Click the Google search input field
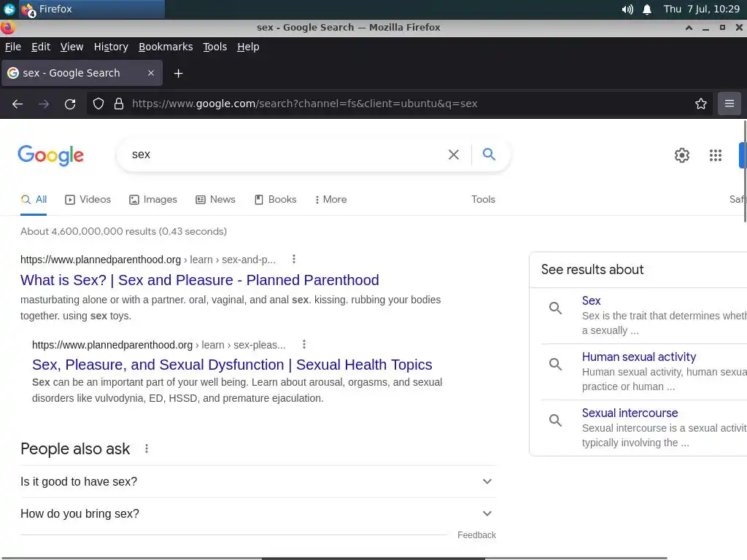This screenshot has width=747, height=560. pyautogui.click(x=286, y=155)
